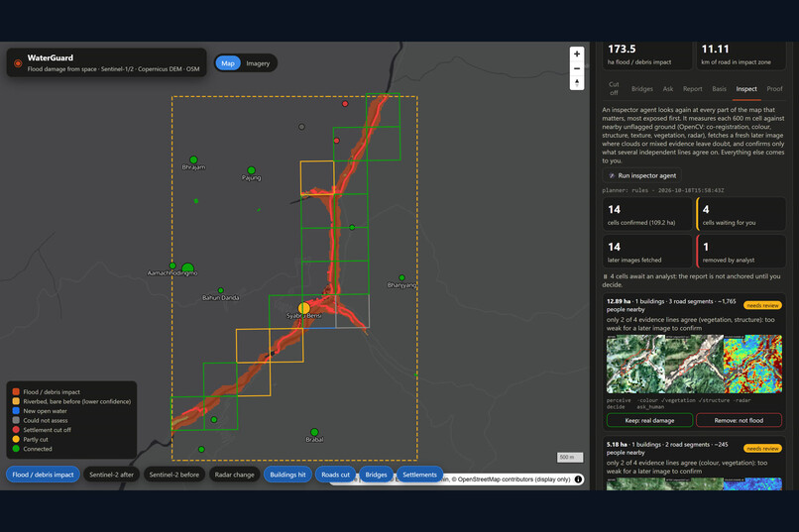Viewport: 799px width, 532px height.
Task: Click the Bahun Danda settlement marker
Action: (x=221, y=290)
